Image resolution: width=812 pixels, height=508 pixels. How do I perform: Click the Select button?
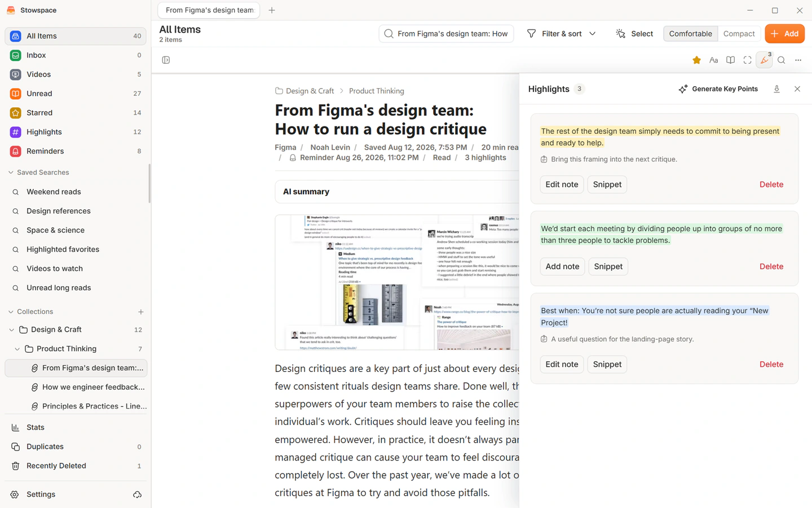point(634,34)
